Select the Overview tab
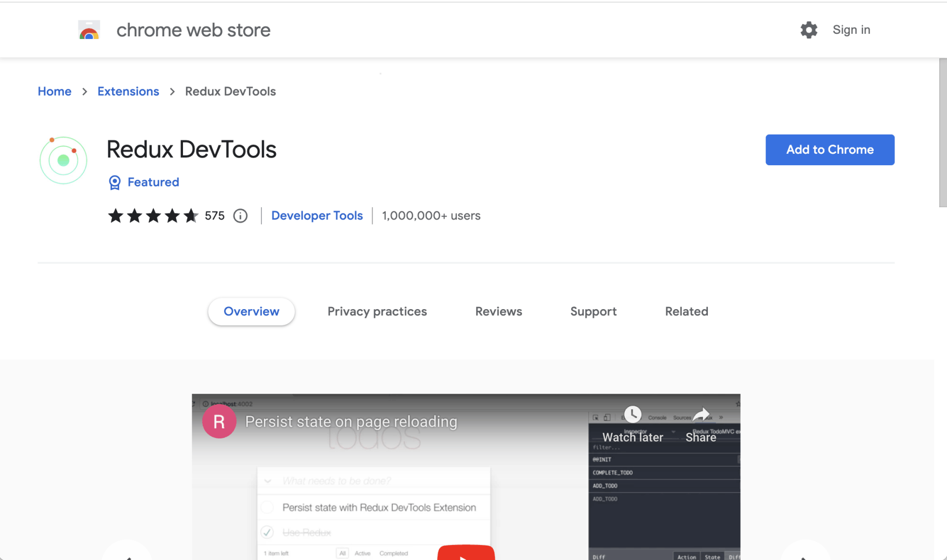 point(252,312)
